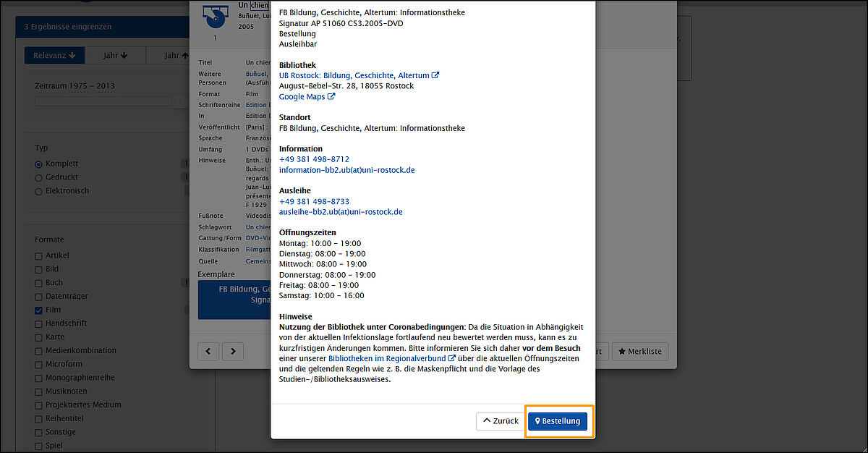Check the Musiknoten checkbox

[39, 391]
